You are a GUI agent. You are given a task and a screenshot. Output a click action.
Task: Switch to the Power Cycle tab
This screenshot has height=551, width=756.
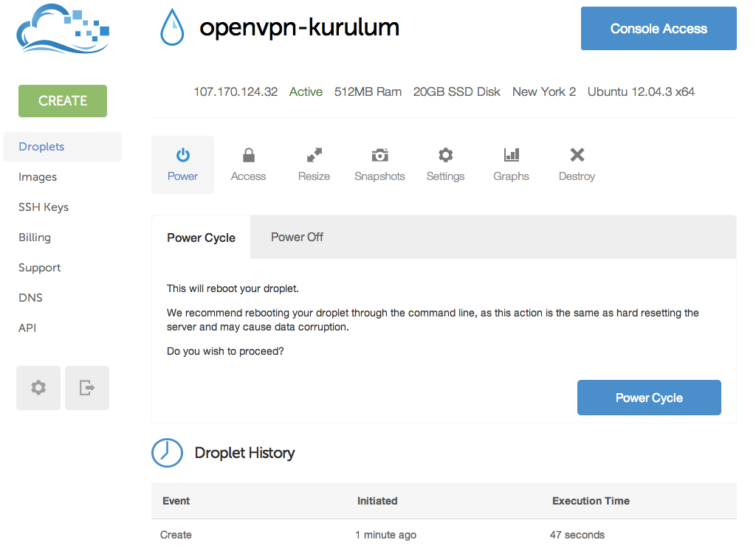pos(201,238)
